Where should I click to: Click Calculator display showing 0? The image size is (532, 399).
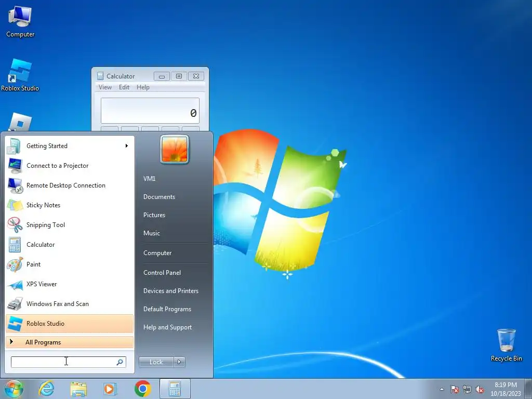point(150,111)
